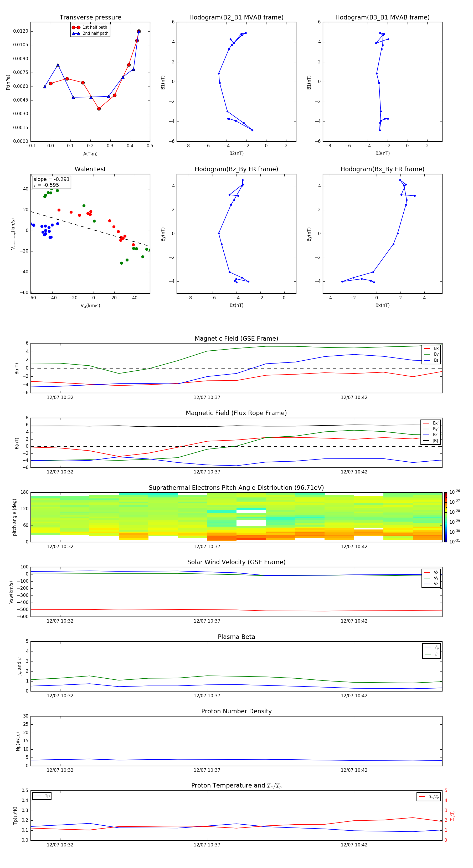473x868 pixels.
Task: Click the "Tp(10^6K)" y-axis label
Action: pos(15,815)
